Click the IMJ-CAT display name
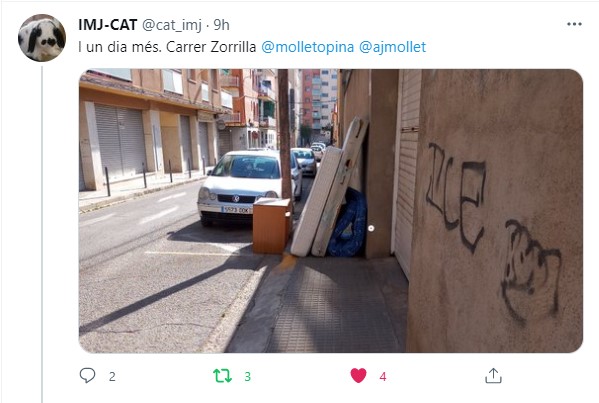 pyautogui.click(x=107, y=25)
